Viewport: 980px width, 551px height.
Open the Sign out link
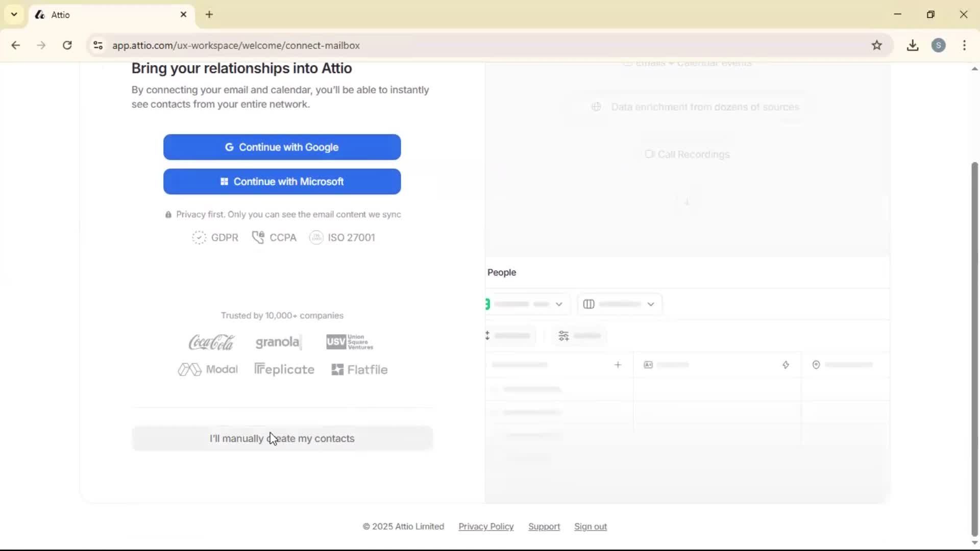591,527
